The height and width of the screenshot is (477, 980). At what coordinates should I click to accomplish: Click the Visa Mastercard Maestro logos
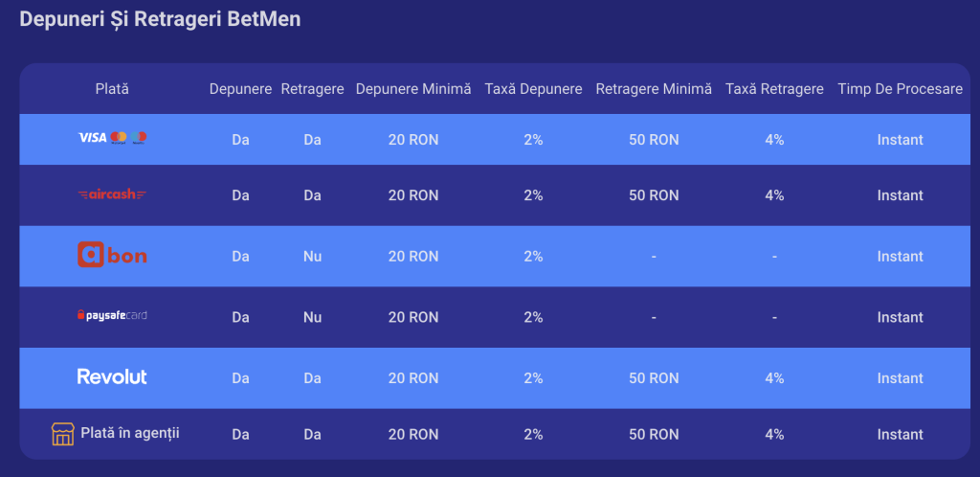[113, 138]
